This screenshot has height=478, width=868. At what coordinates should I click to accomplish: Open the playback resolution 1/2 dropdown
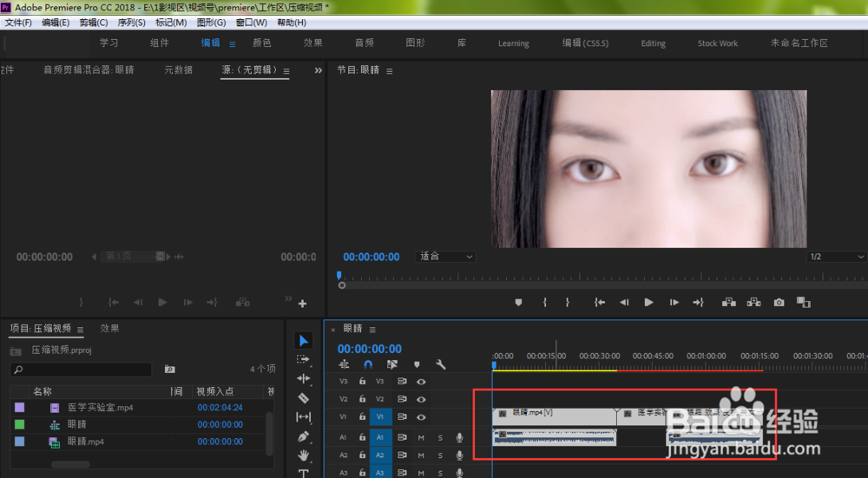837,257
